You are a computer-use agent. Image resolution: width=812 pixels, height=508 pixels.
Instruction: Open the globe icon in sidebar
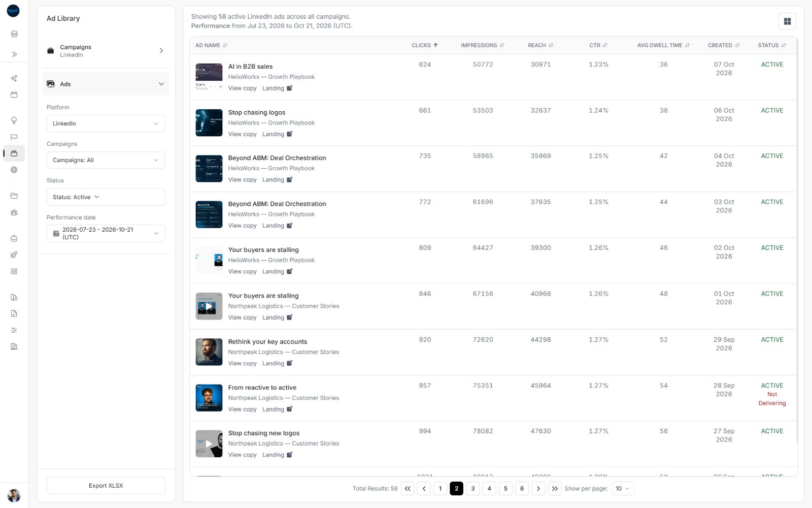pyautogui.click(x=14, y=170)
